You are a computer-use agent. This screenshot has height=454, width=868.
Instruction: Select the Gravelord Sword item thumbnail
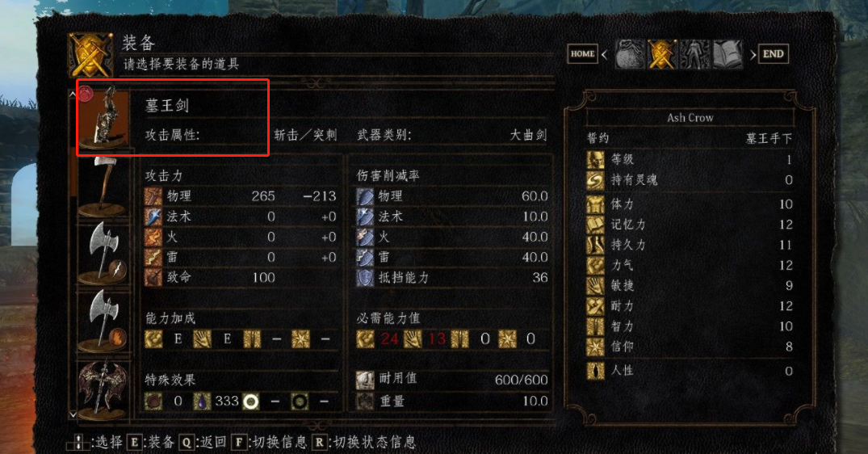(103, 117)
